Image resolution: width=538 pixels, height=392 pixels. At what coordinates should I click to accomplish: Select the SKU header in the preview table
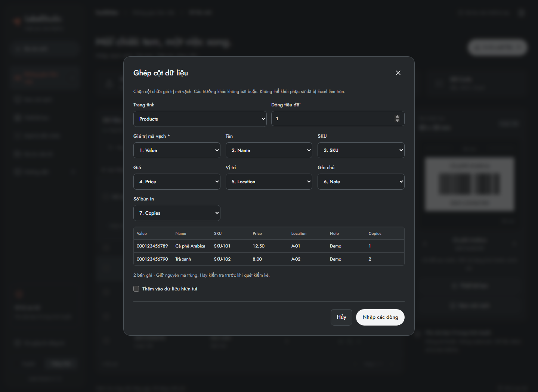[x=218, y=233]
